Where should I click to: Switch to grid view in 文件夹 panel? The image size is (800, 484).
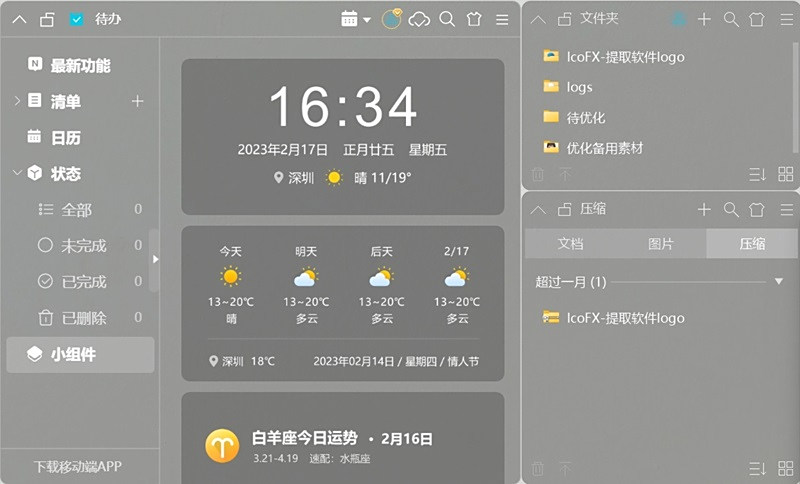click(786, 174)
